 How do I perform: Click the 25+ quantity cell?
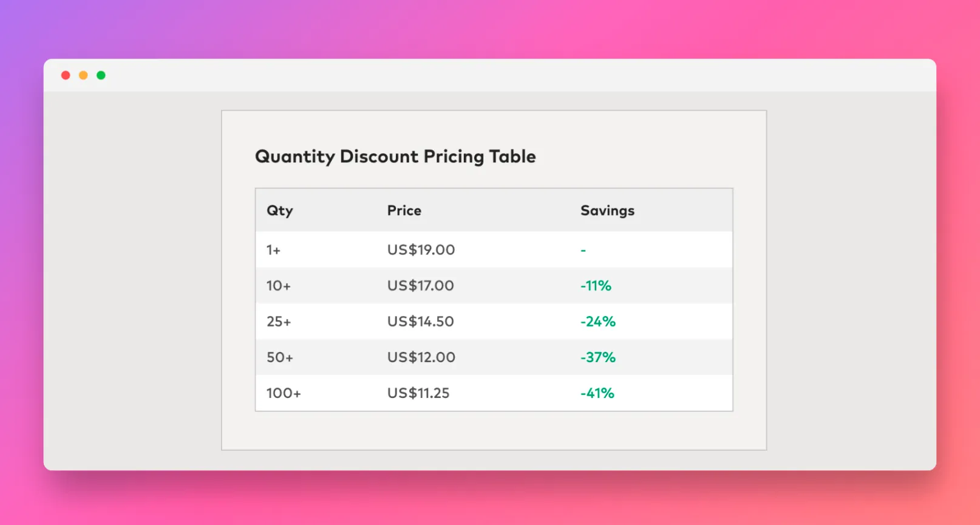tap(279, 321)
